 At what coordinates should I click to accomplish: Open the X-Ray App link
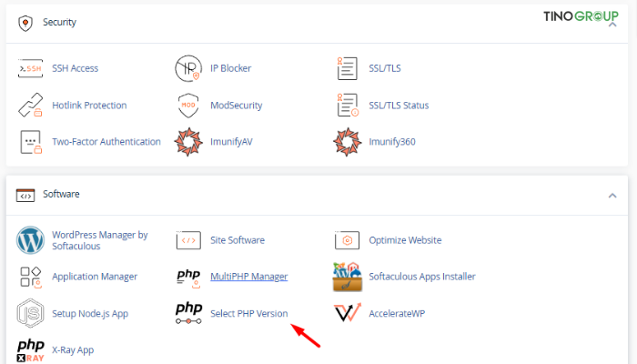[73, 350]
